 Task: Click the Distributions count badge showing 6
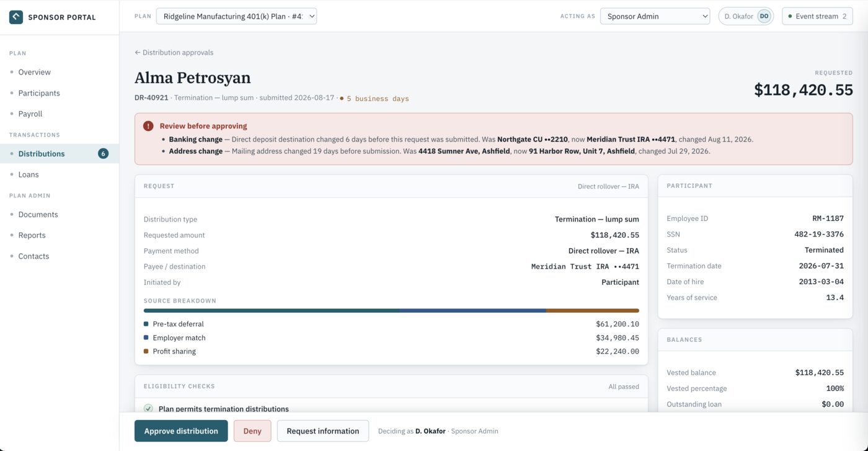coord(103,153)
